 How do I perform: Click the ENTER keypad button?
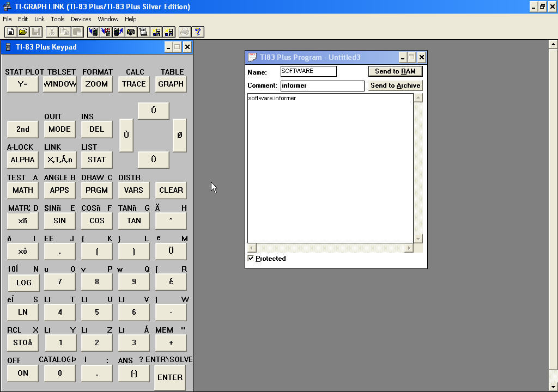(x=170, y=377)
